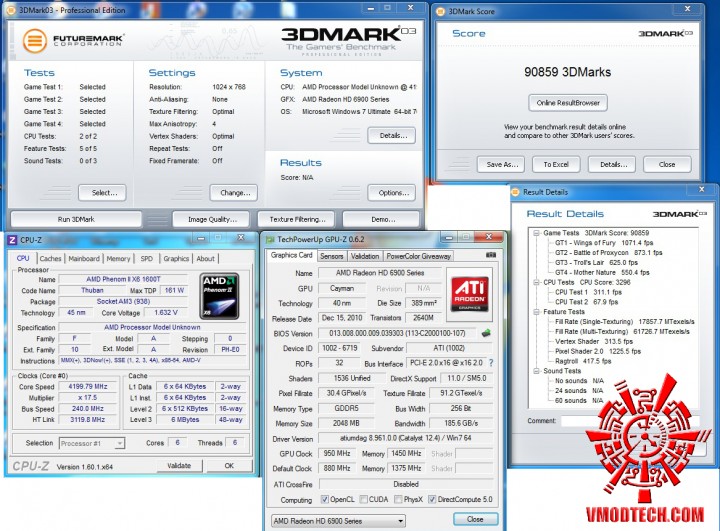Image resolution: width=720 pixels, height=531 pixels.
Task: Select the Pixel Shader 2.0 result row
Action: pos(597,351)
